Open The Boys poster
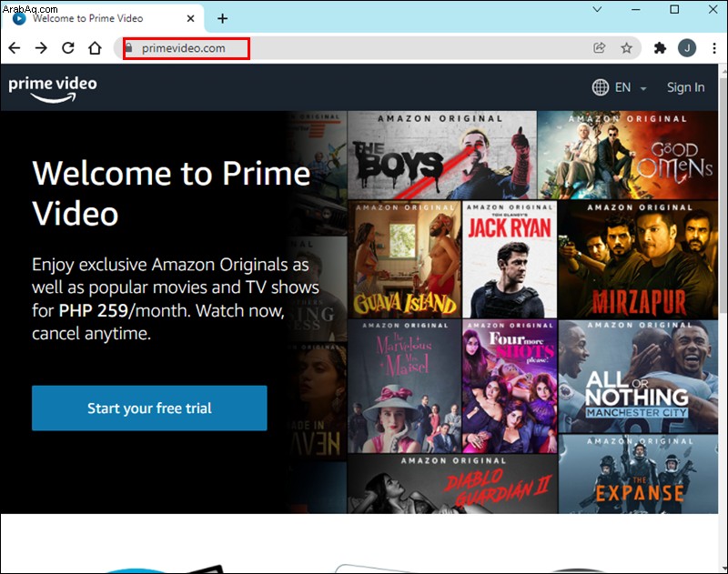 [442, 156]
